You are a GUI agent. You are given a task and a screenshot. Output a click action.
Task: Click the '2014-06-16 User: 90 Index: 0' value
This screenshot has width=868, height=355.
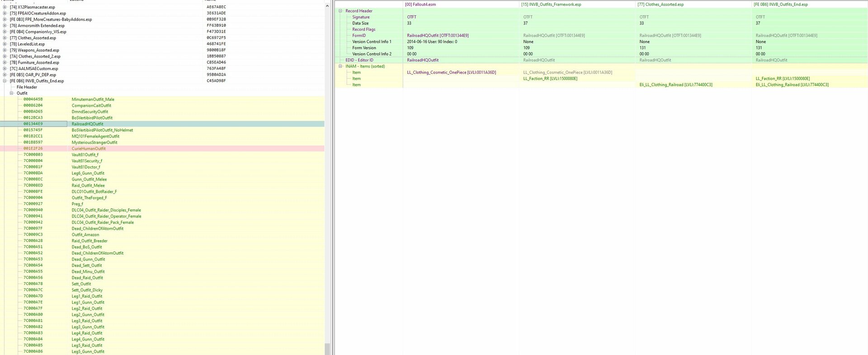tap(432, 42)
